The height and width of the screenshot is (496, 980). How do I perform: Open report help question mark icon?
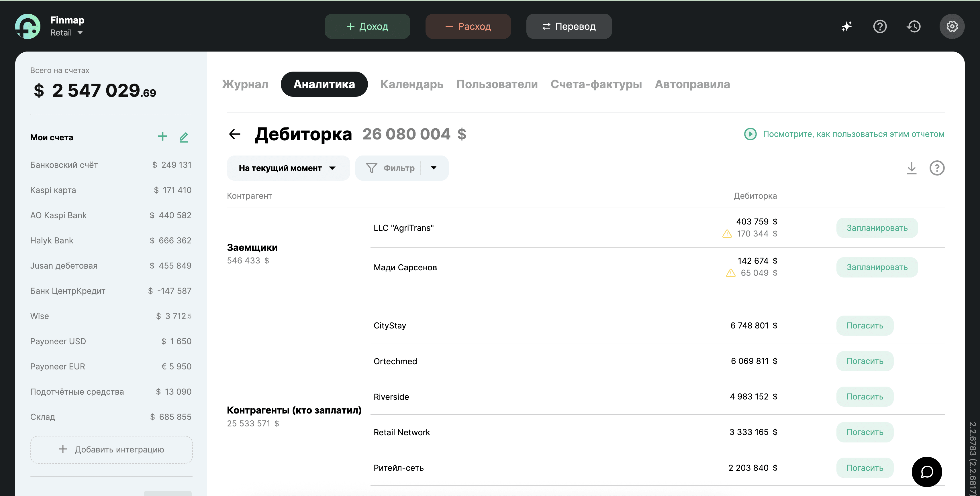[937, 168]
